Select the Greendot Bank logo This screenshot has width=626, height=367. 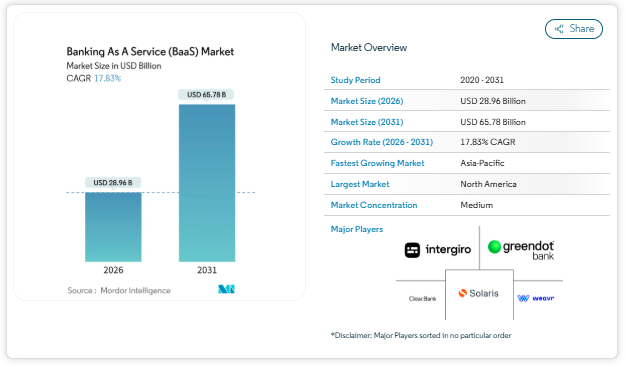click(521, 250)
